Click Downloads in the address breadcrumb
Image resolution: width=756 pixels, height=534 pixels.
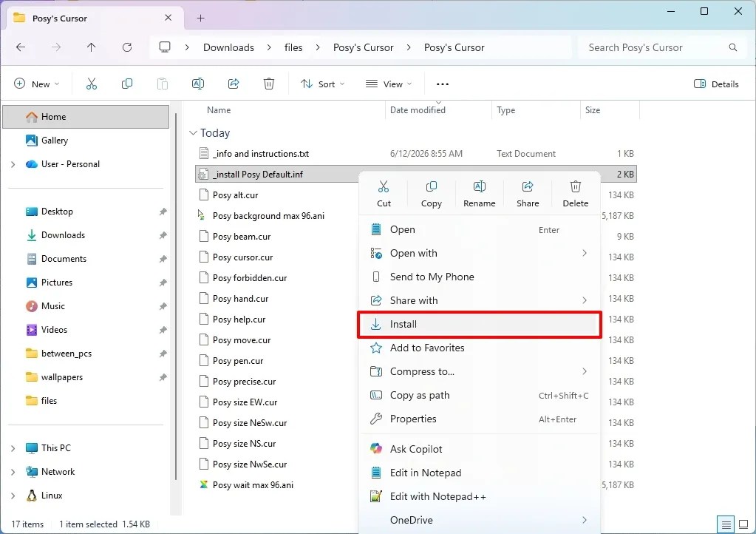tap(228, 47)
